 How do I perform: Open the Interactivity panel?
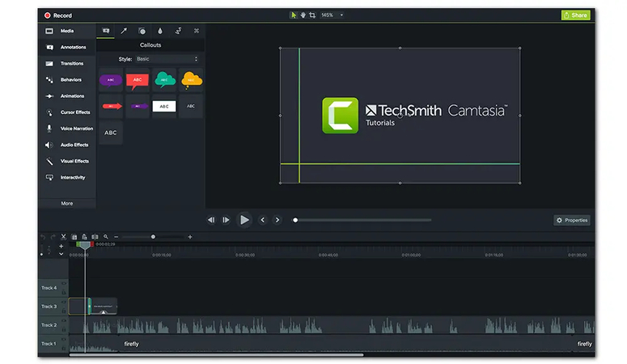click(x=67, y=177)
